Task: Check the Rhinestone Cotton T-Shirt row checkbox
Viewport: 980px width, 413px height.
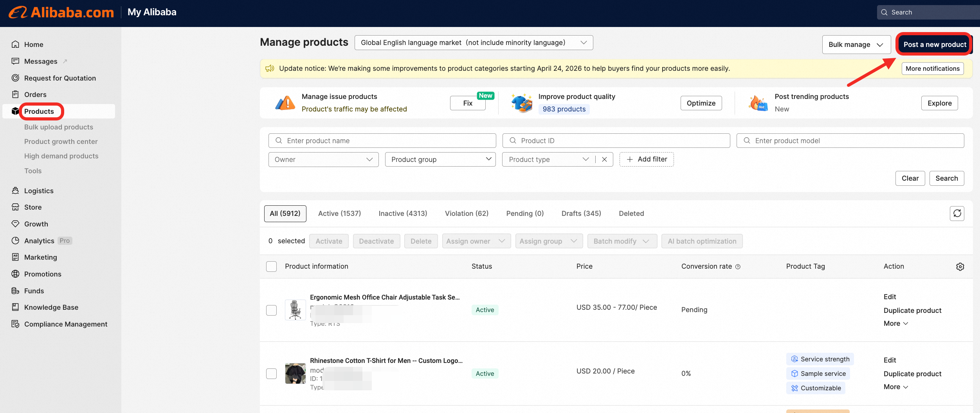Action: [x=271, y=373]
